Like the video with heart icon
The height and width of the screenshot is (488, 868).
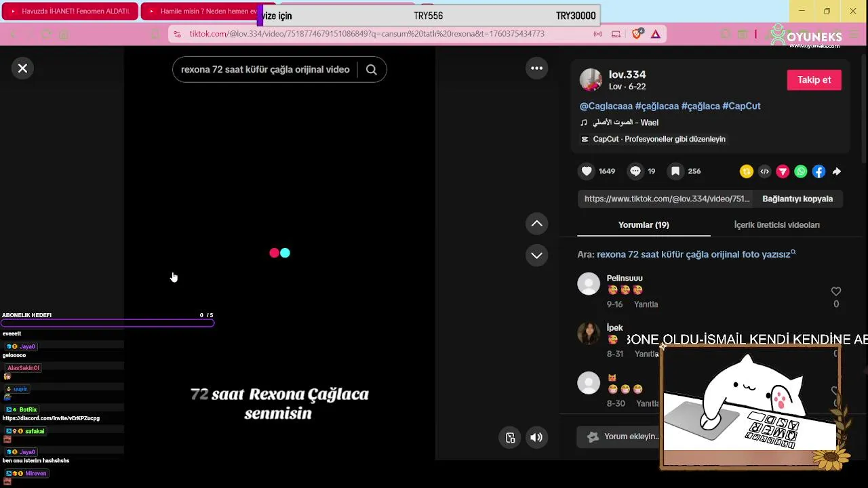tap(587, 171)
